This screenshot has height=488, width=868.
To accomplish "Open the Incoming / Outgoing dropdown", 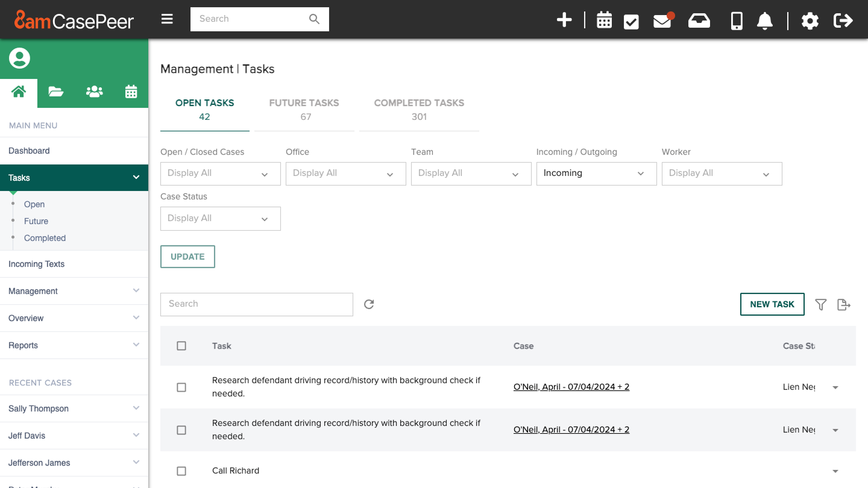I will coord(596,174).
